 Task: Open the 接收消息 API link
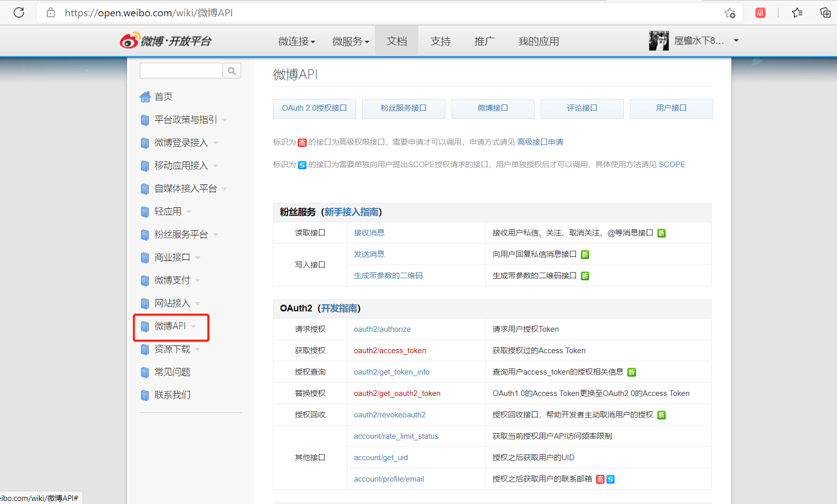369,233
